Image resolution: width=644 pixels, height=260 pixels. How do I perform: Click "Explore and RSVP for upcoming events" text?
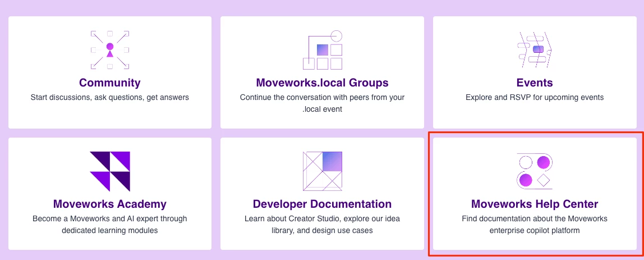(x=535, y=98)
